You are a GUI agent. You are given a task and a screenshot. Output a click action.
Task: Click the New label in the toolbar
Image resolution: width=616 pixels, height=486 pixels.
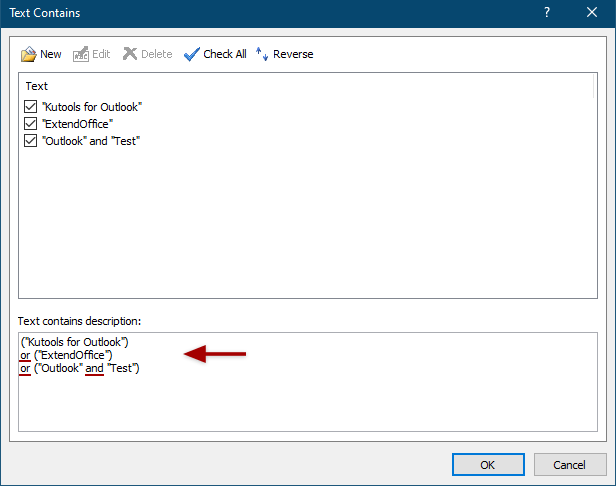pos(51,54)
